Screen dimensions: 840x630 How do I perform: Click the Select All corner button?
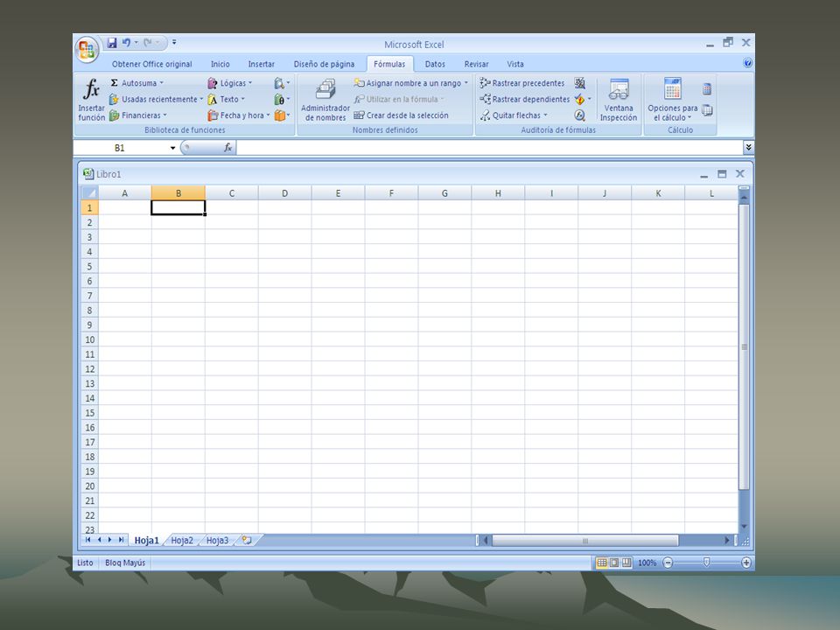[x=89, y=192]
